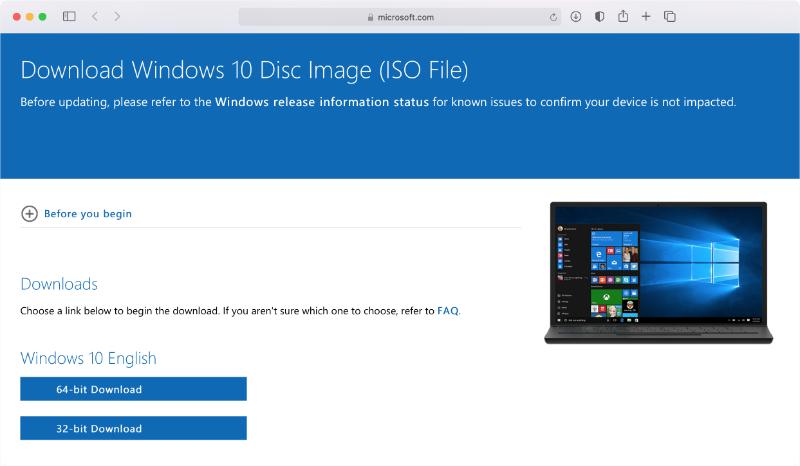Screen dimensions: 800x466
Task: Click the Downloads heading
Action: coord(59,284)
